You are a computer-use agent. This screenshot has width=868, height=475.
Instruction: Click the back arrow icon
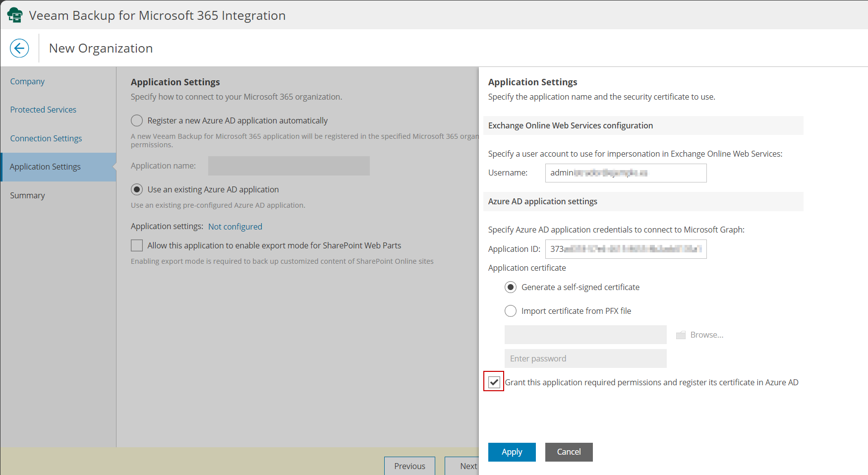click(19, 48)
